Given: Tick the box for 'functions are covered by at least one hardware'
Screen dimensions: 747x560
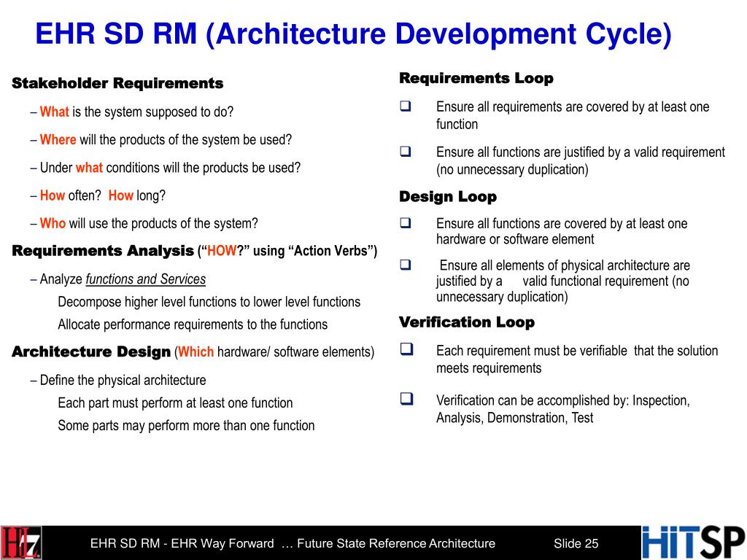Looking at the screenshot, I should (x=406, y=223).
